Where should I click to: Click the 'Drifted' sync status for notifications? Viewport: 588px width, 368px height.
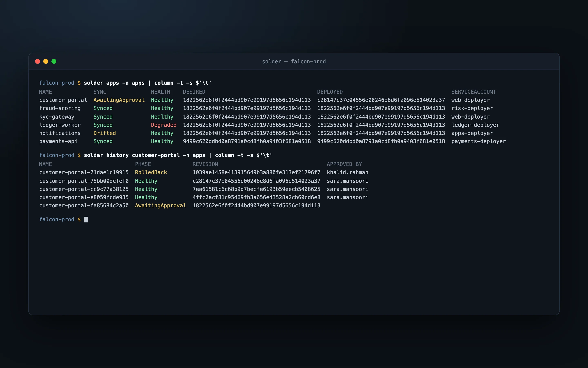[x=105, y=133]
